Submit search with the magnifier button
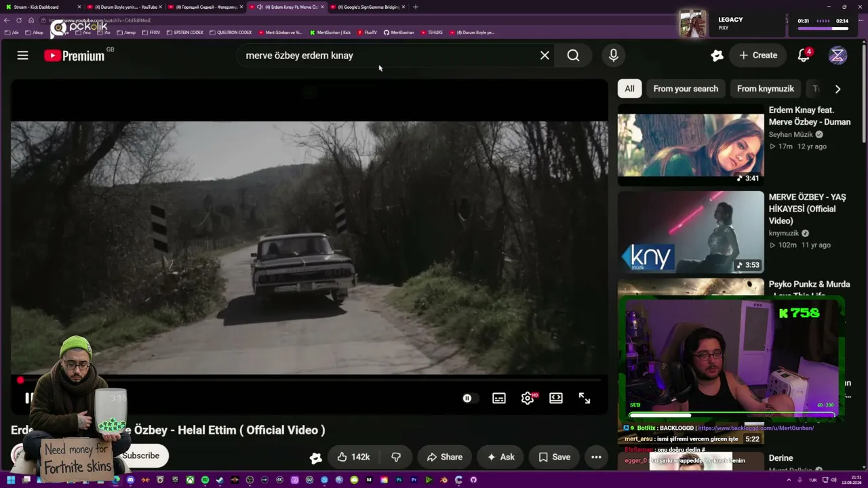The image size is (868, 488). [x=573, y=56]
